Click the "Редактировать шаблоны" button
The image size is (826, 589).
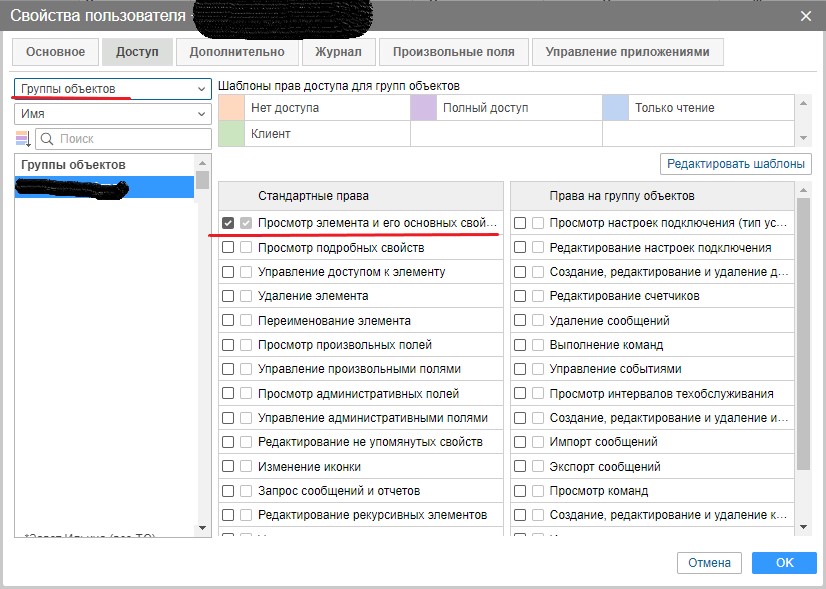[x=735, y=164]
